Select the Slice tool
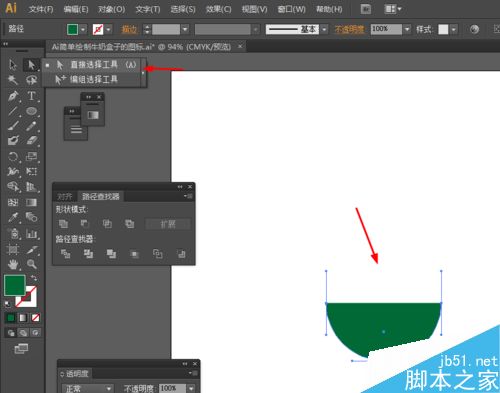500x393 pixels. tap(32, 249)
